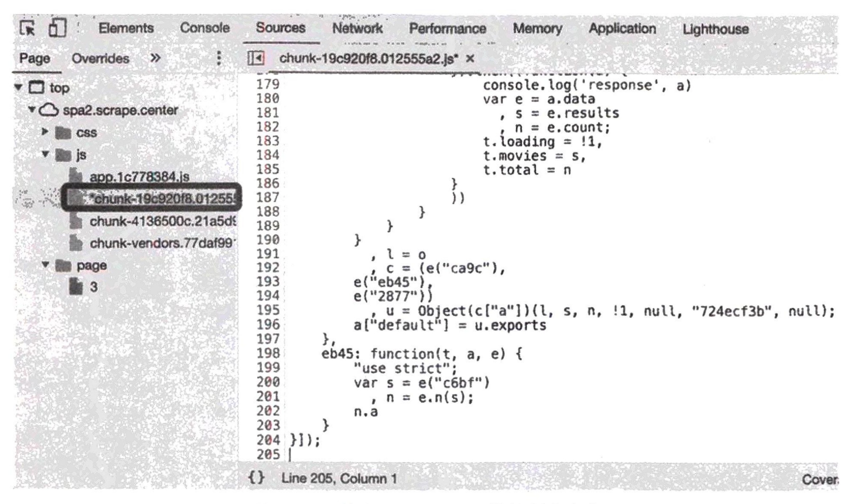Switch to the Console tab
This screenshot has height=504, width=850.
click(x=205, y=28)
